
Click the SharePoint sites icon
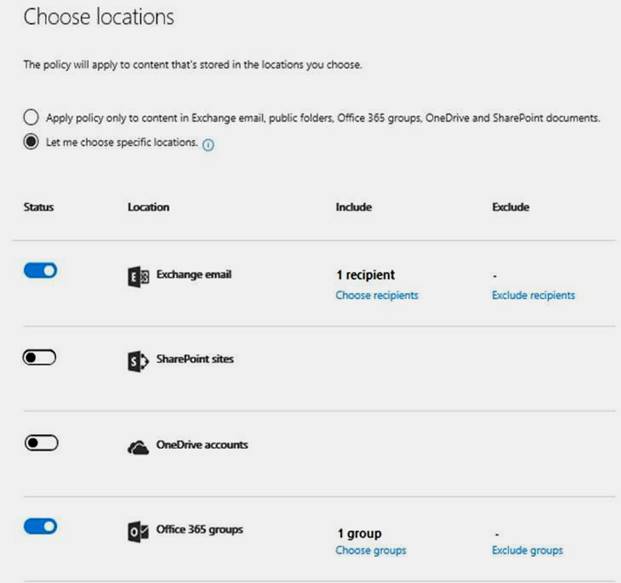point(138,361)
